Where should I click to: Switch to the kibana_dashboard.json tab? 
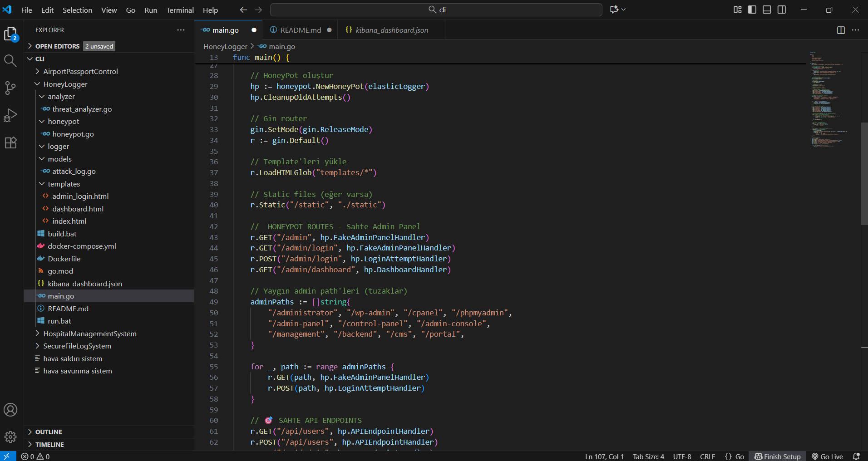tap(391, 30)
